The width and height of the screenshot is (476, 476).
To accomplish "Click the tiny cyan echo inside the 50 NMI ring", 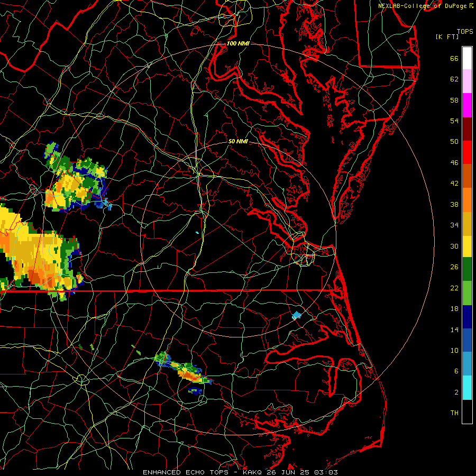I will click(197, 233).
